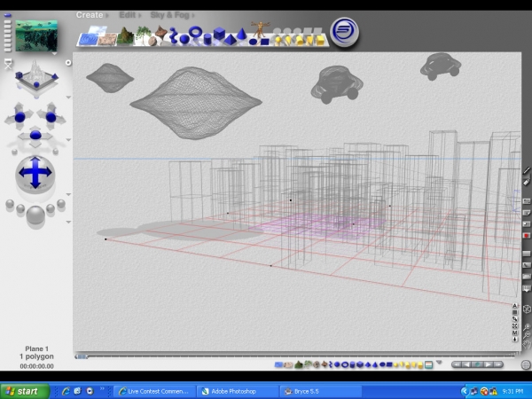532x399 pixels.
Task: Select the pan hand tool
Action: [x=526, y=346]
